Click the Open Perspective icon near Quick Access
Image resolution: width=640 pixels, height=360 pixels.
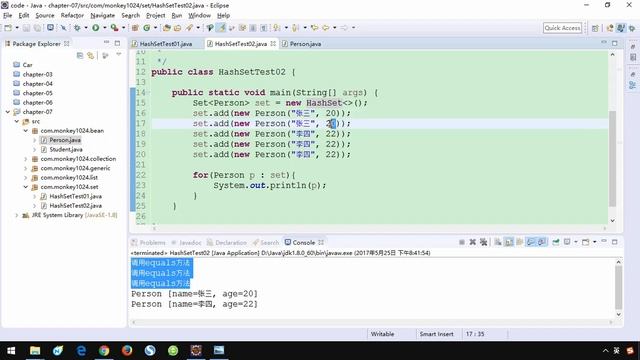[x=595, y=28]
